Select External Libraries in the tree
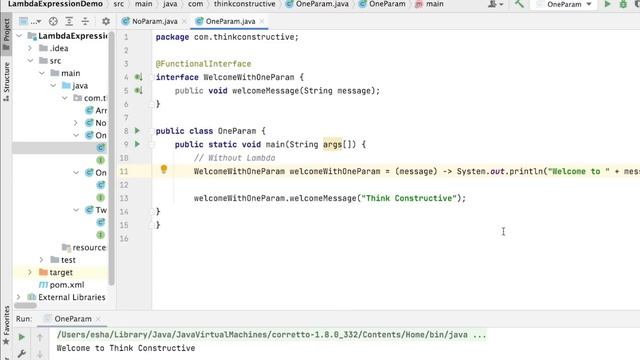The height and width of the screenshot is (360, 640). pos(67,297)
